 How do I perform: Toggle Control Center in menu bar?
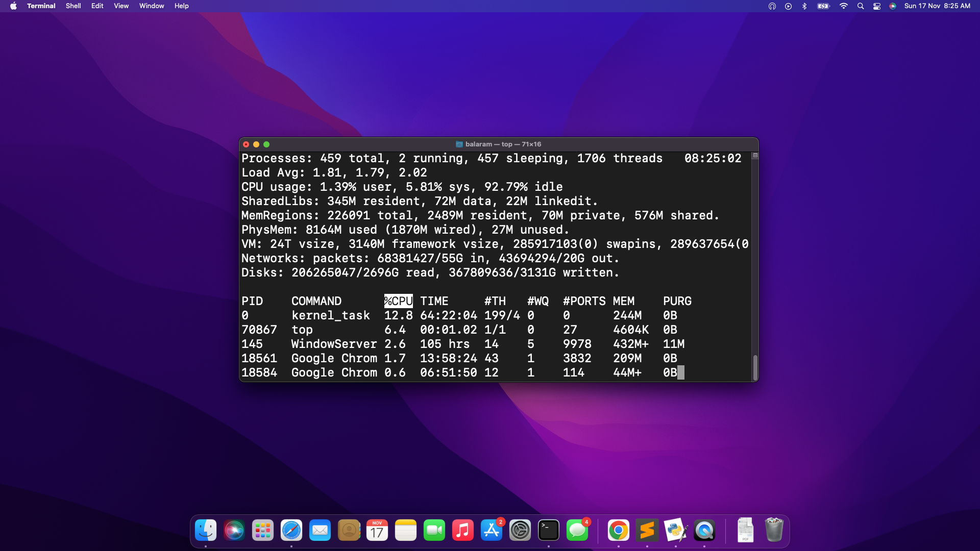coord(877,6)
